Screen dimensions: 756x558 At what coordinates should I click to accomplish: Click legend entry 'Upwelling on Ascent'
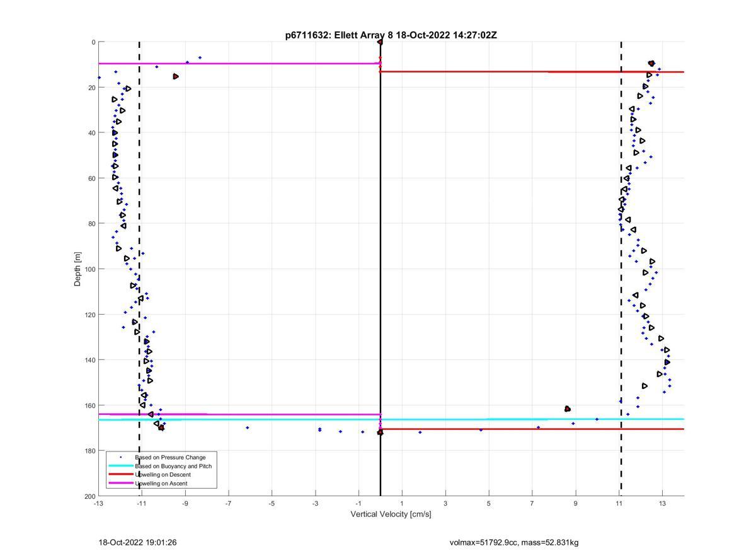(161, 484)
